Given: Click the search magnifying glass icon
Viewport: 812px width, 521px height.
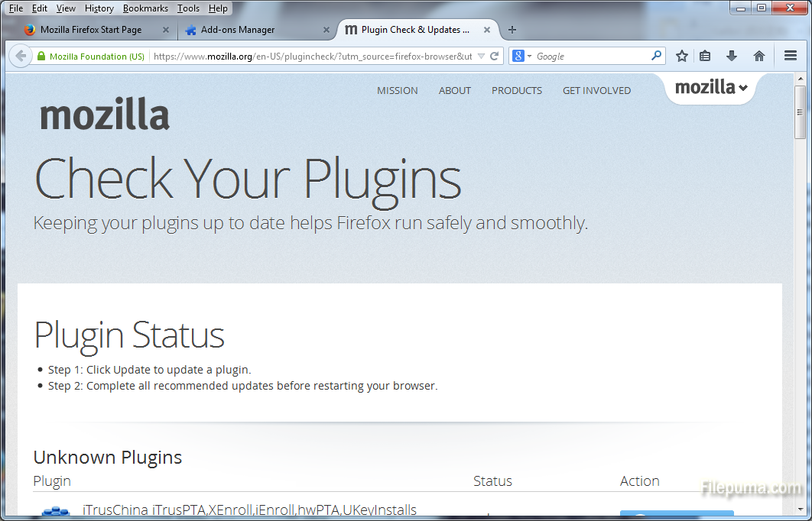Looking at the screenshot, I should pos(656,56).
